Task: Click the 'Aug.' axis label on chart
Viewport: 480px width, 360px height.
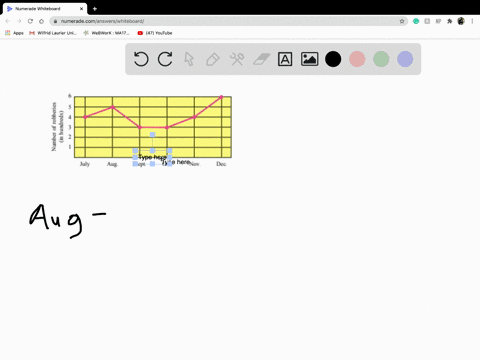Action: point(112,164)
